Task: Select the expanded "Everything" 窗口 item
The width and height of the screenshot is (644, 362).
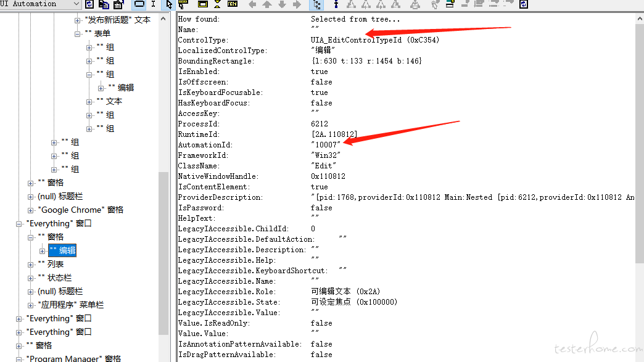Action: [59, 223]
